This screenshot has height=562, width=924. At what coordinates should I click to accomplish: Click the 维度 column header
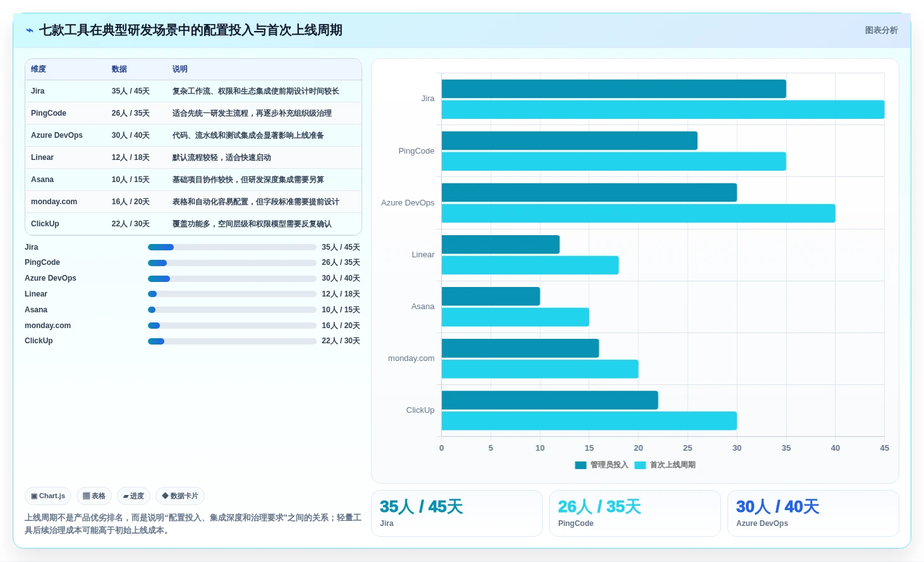pos(39,69)
